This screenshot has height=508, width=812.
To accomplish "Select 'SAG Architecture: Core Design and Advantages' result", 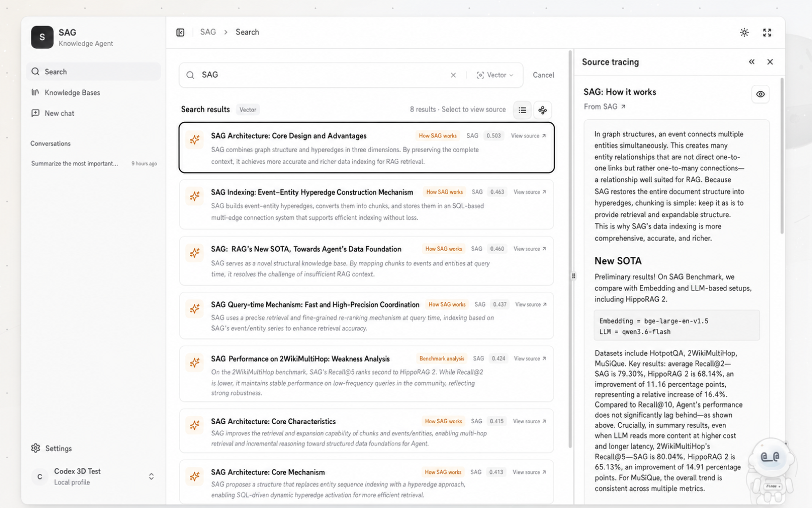I will click(x=366, y=148).
